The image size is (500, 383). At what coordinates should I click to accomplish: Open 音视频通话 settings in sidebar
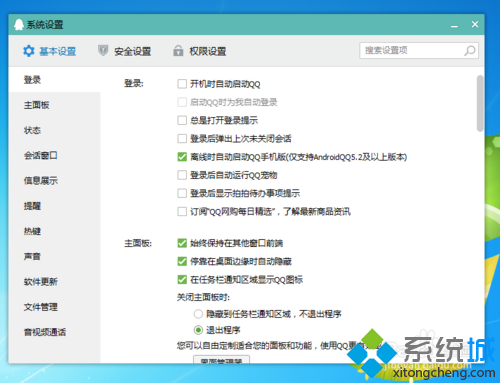[x=55, y=332]
